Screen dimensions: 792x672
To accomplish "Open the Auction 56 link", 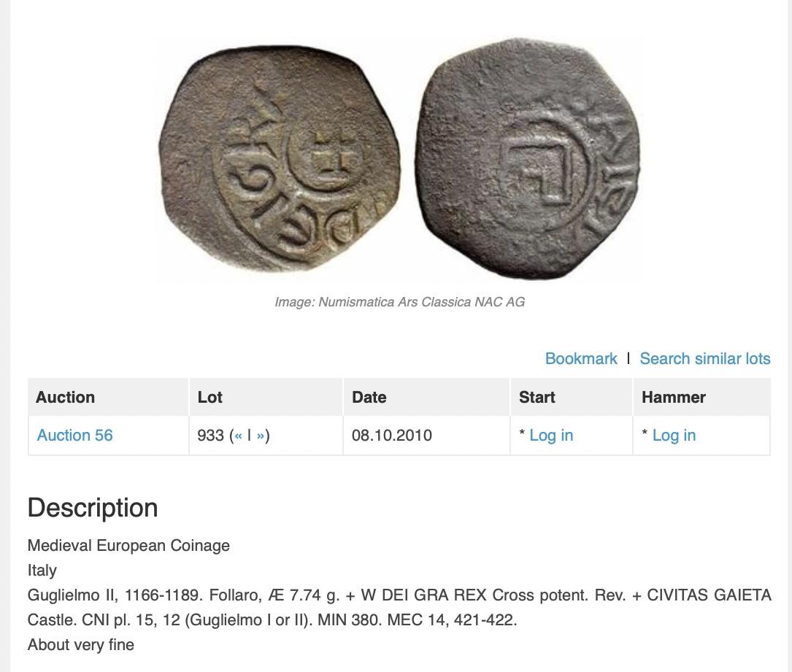I will [x=74, y=435].
